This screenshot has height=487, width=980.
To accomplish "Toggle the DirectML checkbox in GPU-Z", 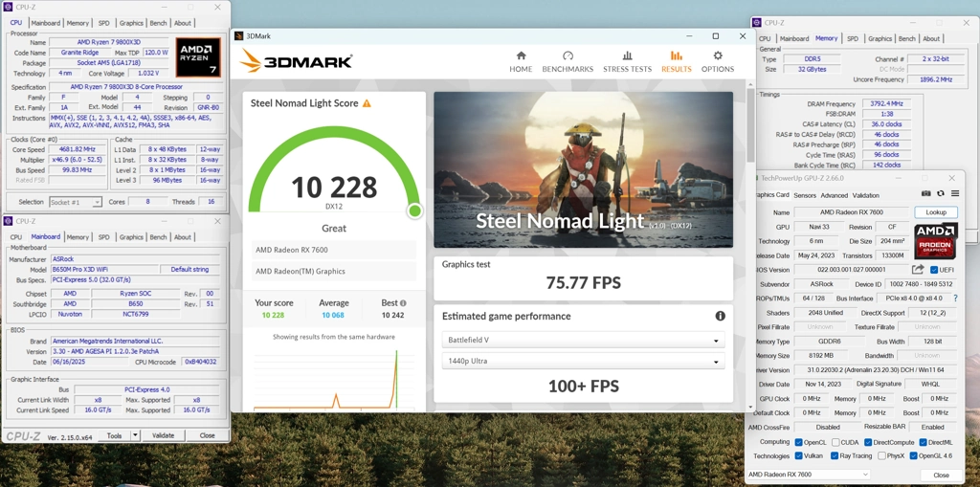I will pos(922,442).
